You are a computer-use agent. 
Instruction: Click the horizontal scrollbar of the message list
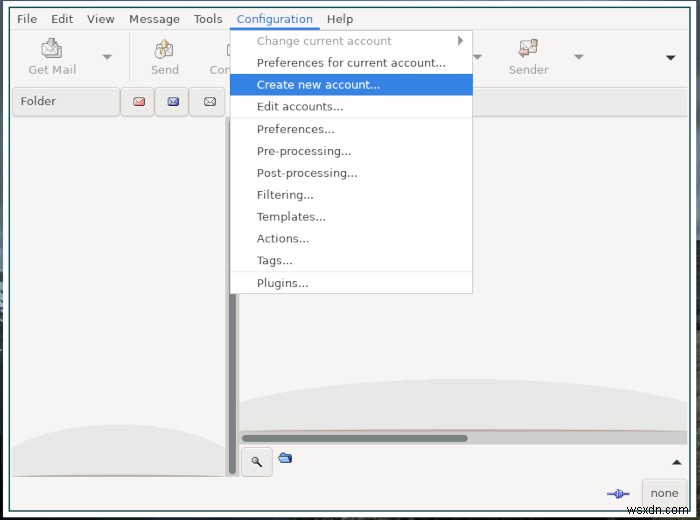355,438
